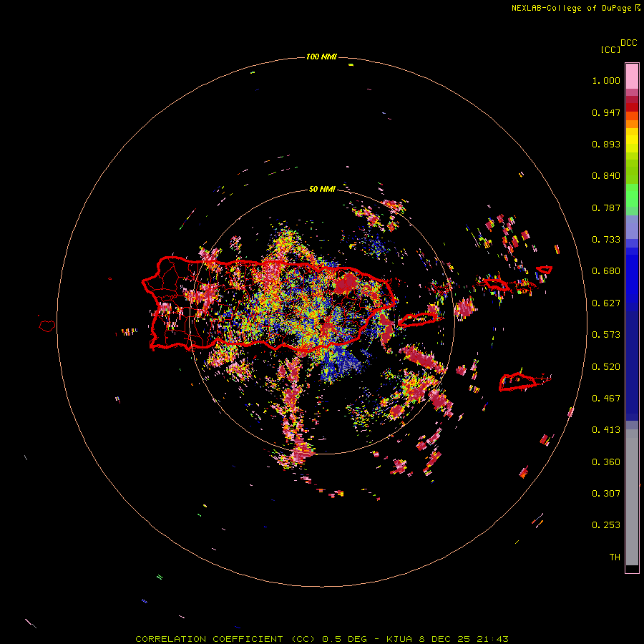Pick the lavender color bar segment near 0.733
This screenshot has width=644, height=644.
click(x=632, y=227)
